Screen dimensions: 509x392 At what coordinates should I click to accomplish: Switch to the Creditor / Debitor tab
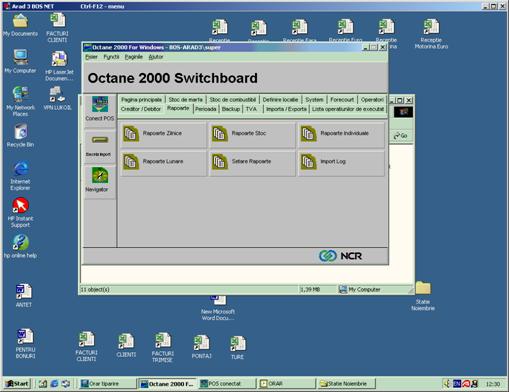pyautogui.click(x=141, y=109)
